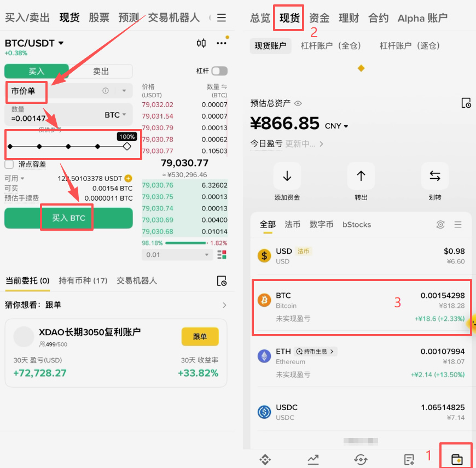The height and width of the screenshot is (468, 476).
Task: Open the hamburger menu in trading header
Action: point(221,17)
